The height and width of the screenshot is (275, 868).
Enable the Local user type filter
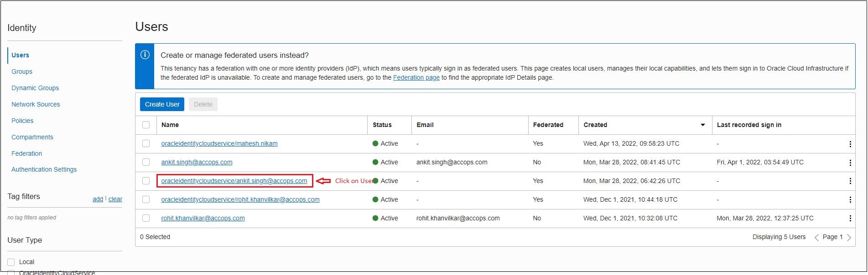click(x=11, y=262)
